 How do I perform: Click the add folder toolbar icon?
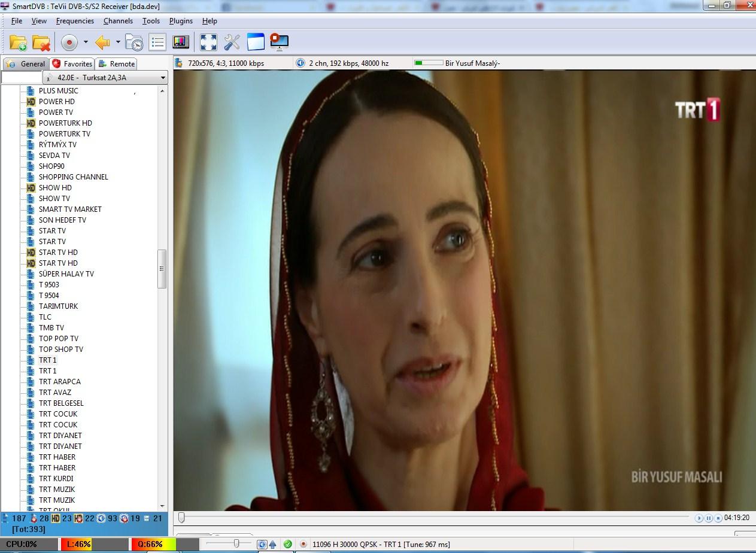click(18, 42)
